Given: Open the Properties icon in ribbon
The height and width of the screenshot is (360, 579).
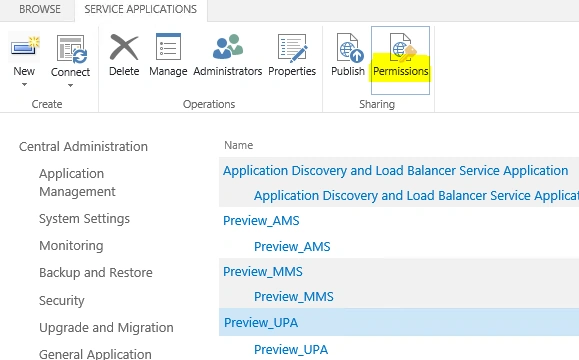Looking at the screenshot, I should pos(292,48).
